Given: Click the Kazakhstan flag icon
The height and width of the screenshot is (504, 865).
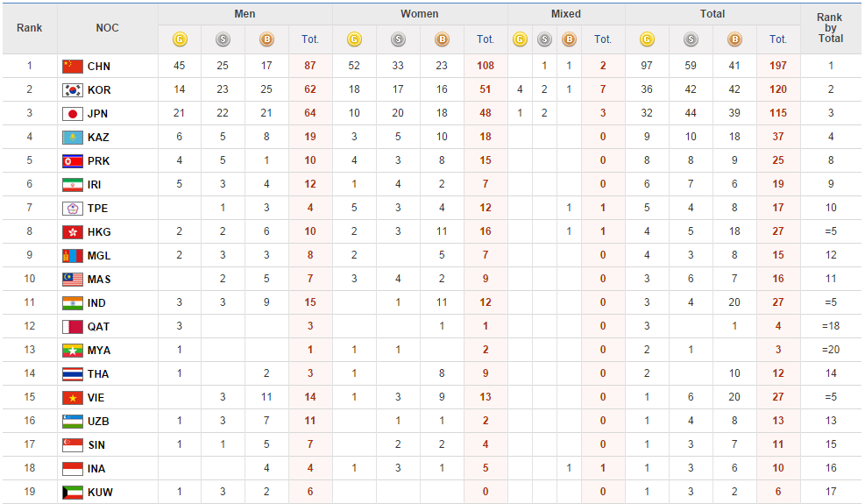Looking at the screenshot, I should click(72, 138).
